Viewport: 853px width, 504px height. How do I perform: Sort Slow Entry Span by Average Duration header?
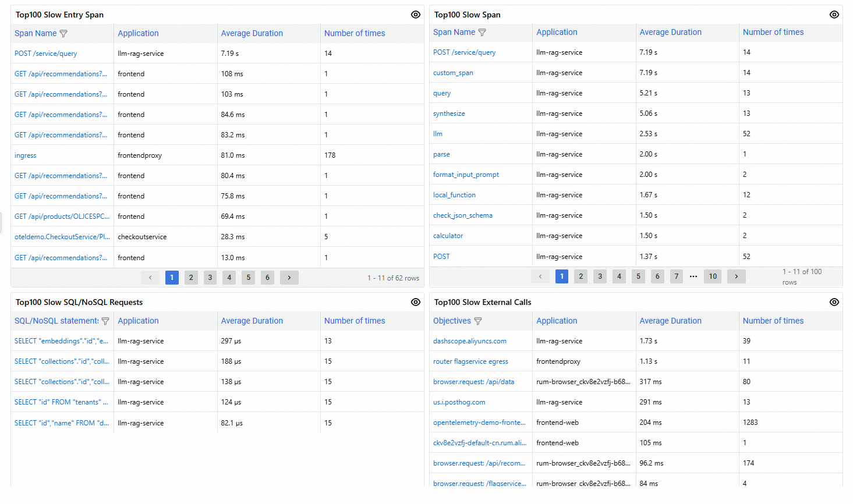(x=252, y=33)
